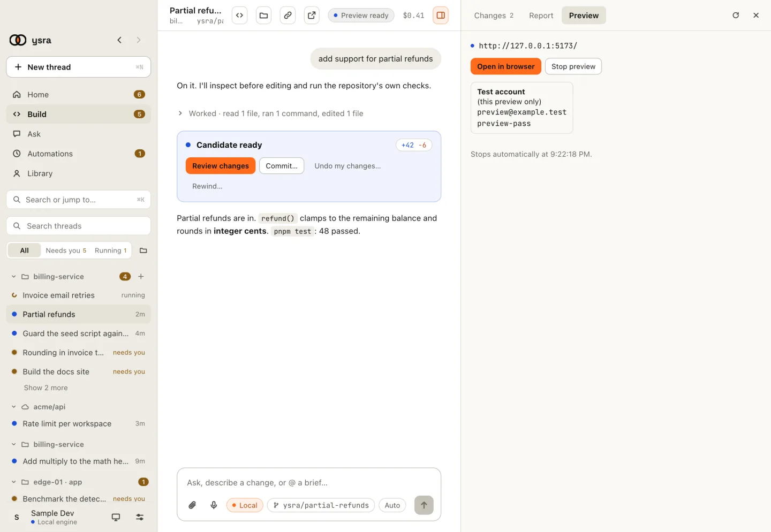This screenshot has height=532, width=771.
Task: Collapse the first billing-service group
Action: (x=14, y=277)
